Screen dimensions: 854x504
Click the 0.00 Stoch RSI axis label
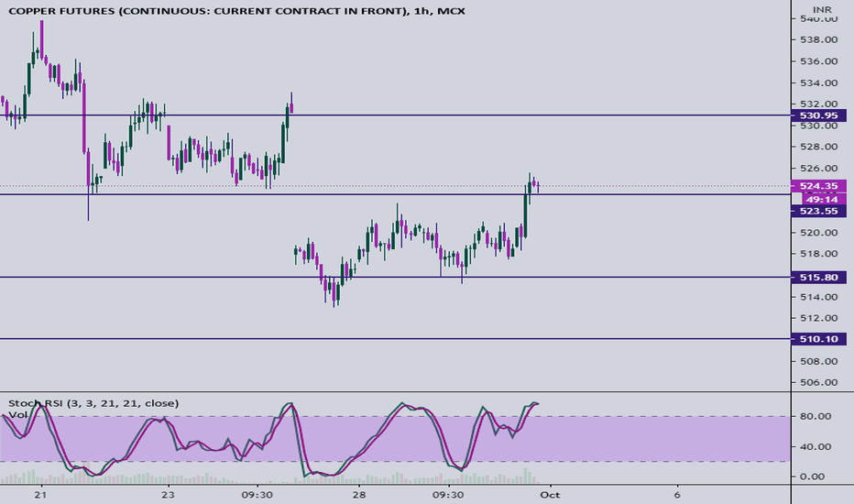pos(813,477)
